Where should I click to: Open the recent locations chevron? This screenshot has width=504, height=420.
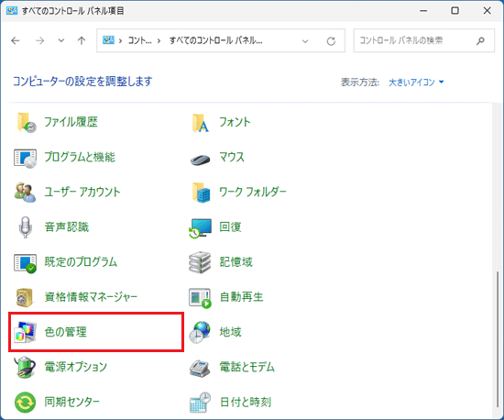click(x=61, y=40)
